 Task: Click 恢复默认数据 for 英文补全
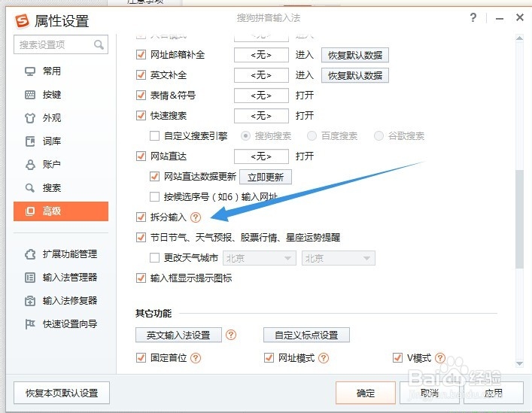pyautogui.click(x=355, y=75)
